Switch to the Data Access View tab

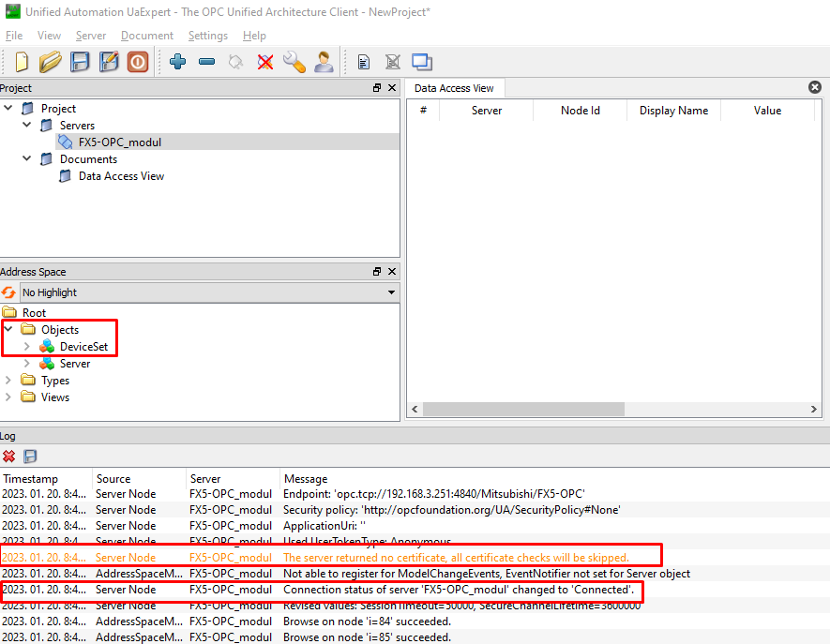pos(454,88)
